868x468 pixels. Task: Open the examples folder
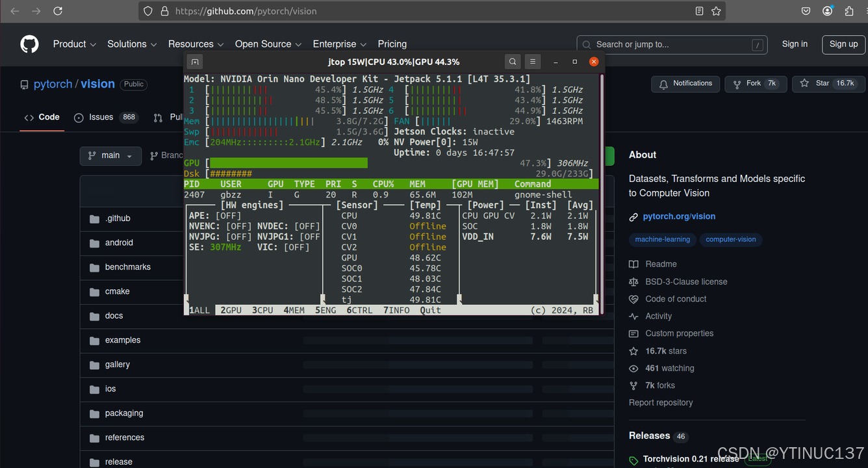tap(122, 340)
